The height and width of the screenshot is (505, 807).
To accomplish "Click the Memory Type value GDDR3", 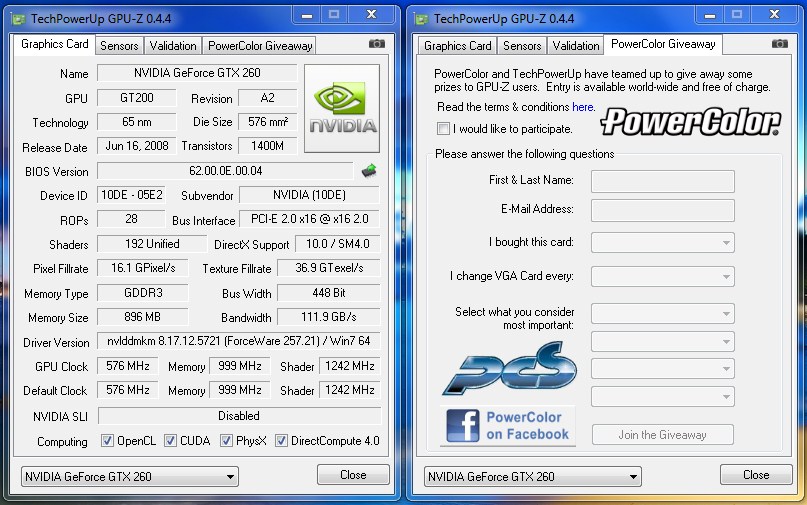I will click(143, 293).
